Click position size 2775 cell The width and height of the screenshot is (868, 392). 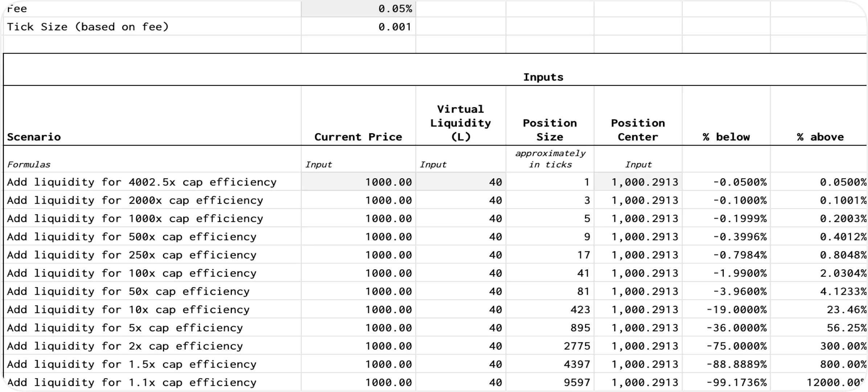[550, 346]
